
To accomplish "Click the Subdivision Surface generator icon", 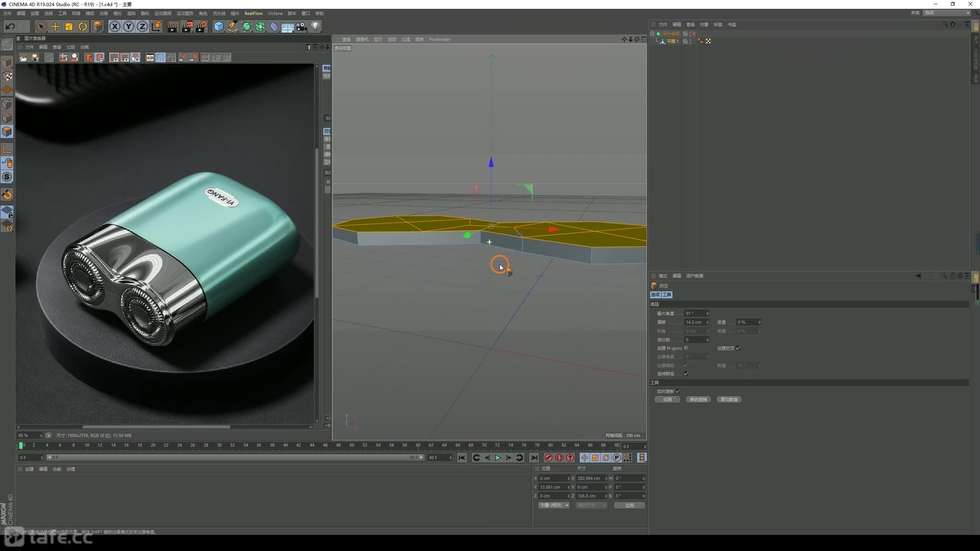I will (247, 26).
